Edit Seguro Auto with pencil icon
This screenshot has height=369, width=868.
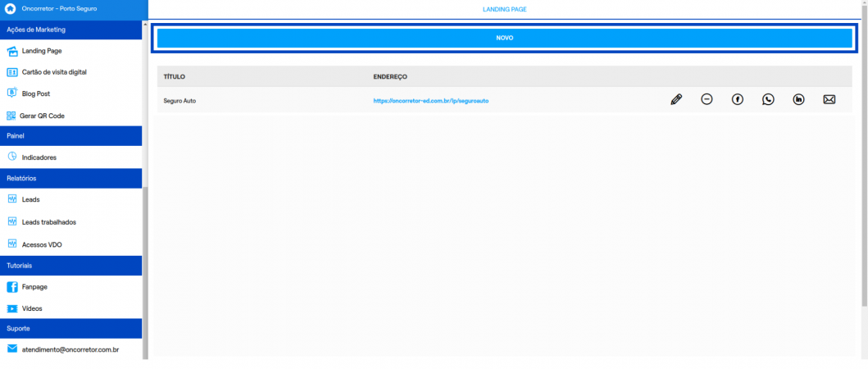(676, 100)
